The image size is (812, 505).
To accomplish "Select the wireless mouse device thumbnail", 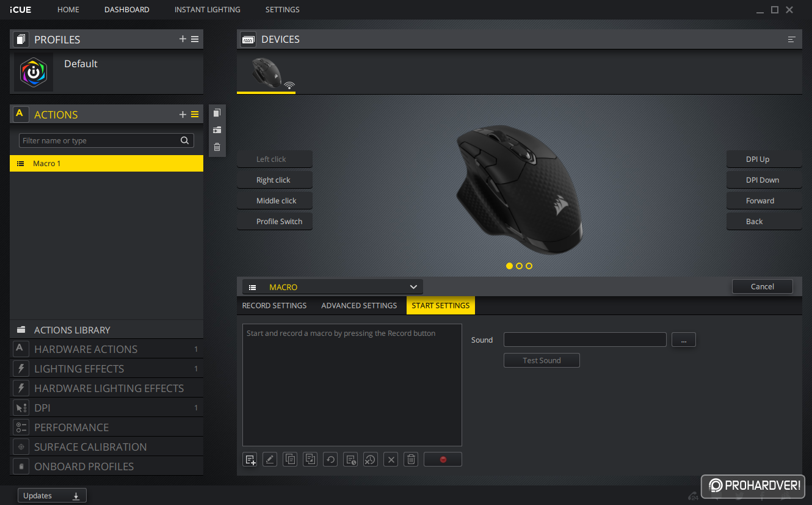I will coord(266,73).
